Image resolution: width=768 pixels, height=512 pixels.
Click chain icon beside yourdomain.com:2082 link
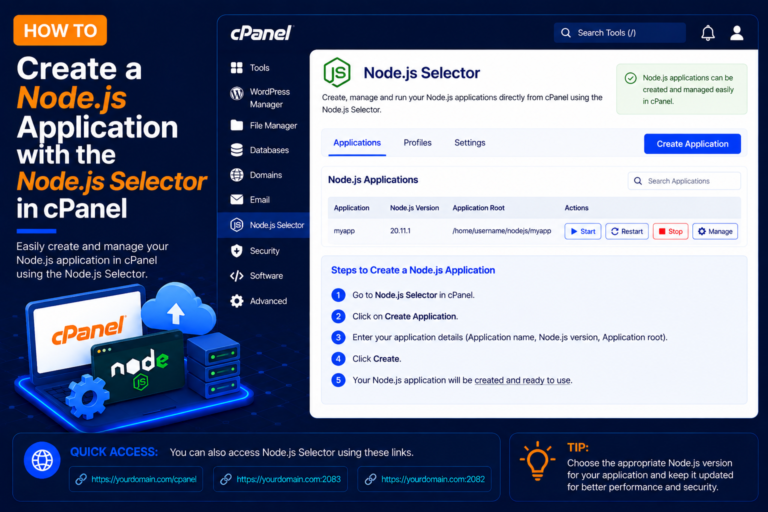tap(370, 479)
